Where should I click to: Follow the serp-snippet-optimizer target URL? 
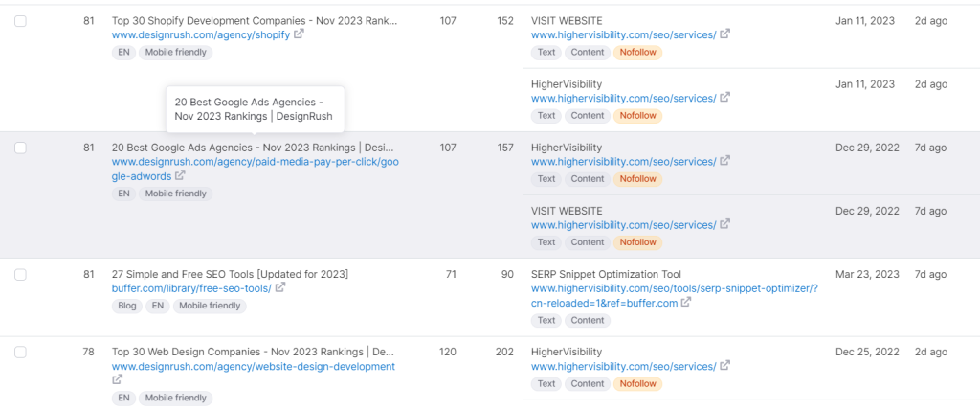[674, 289]
